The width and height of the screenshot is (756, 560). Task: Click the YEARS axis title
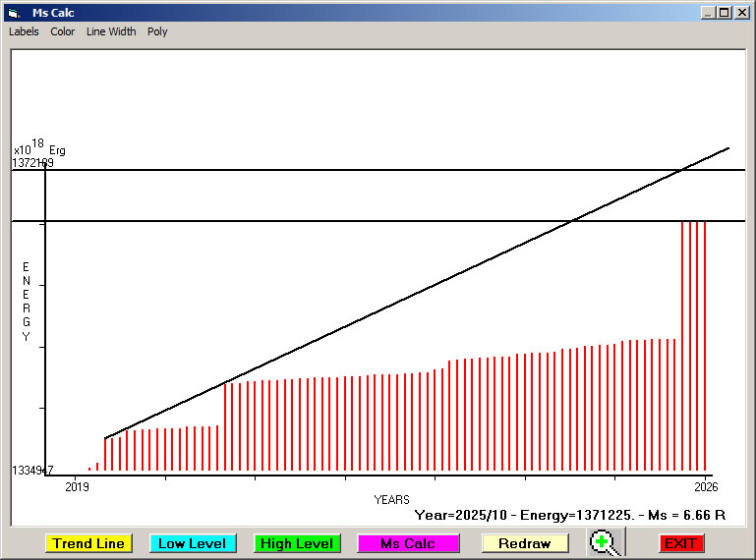click(391, 500)
